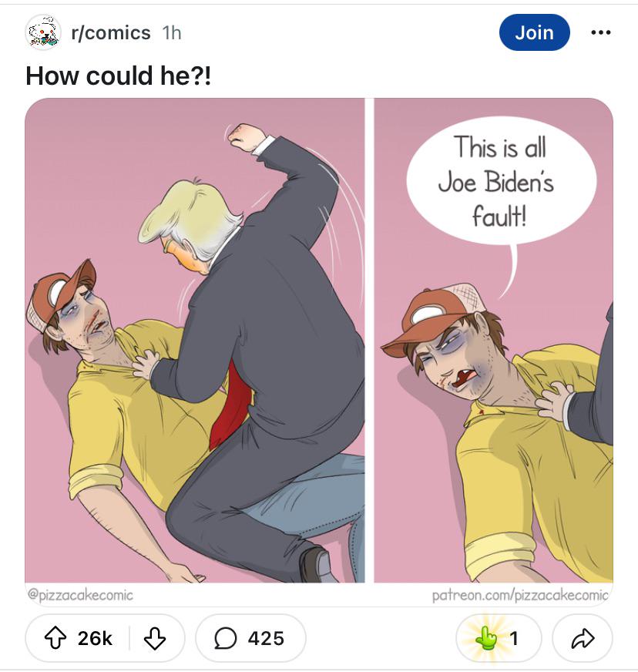Click the award count showing 1
Viewport: 638px width, 672px height.
tap(514, 638)
